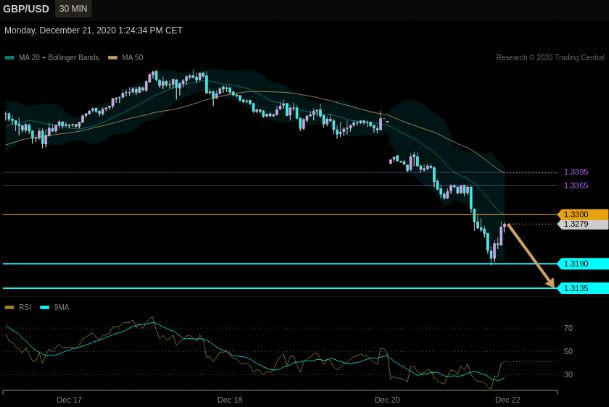This screenshot has width=609, height=407.
Task: Click the MA 50 legend label
Action: point(132,57)
